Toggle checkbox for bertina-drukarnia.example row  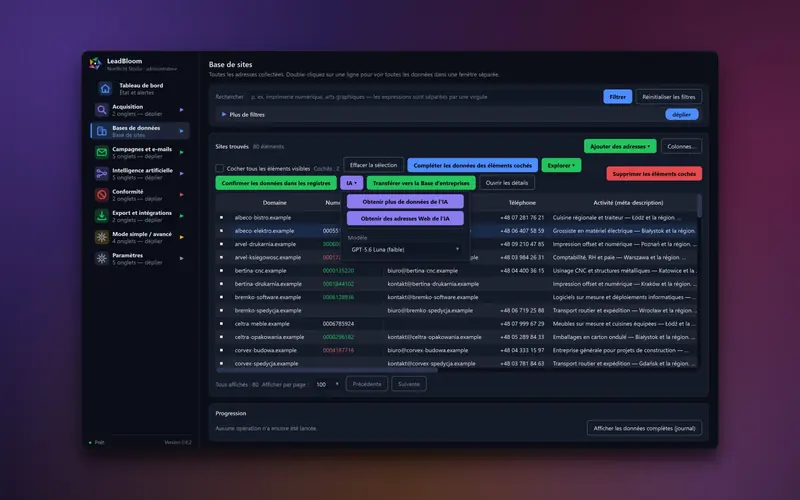tap(221, 284)
